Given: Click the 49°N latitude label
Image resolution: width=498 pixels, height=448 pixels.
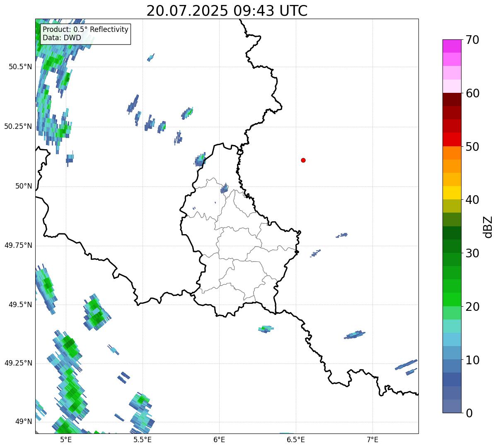Looking at the screenshot, I should (x=24, y=421).
